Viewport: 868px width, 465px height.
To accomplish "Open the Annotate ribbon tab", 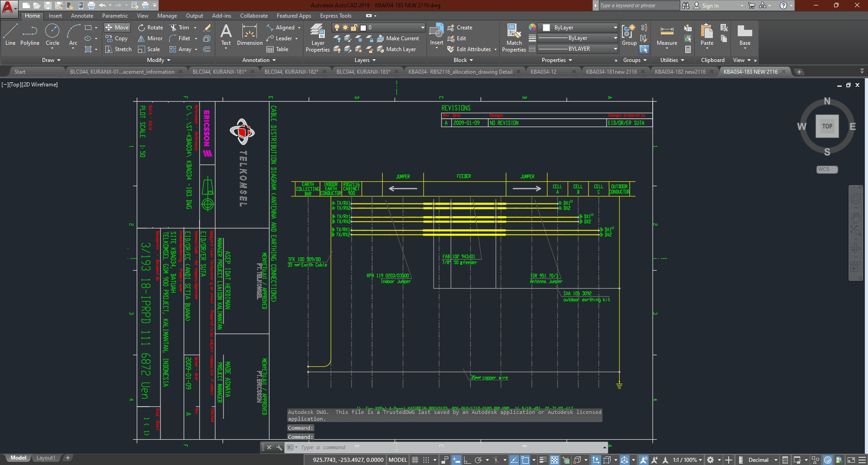I will pos(82,16).
